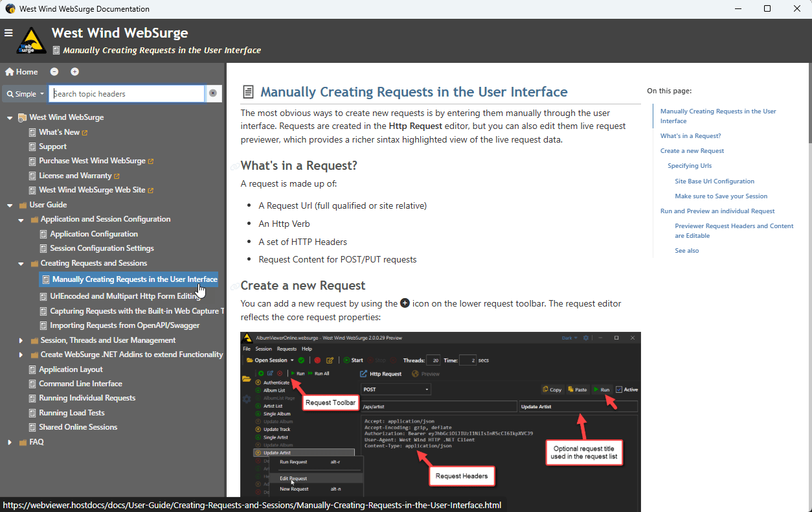The image size is (812, 512).
Task: Collapse the West Wind WebSurge root node
Action: [x=10, y=118]
